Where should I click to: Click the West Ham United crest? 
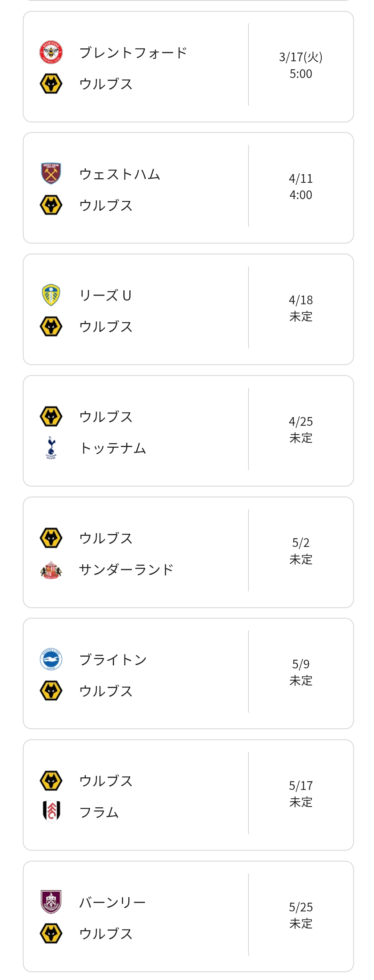[51, 173]
